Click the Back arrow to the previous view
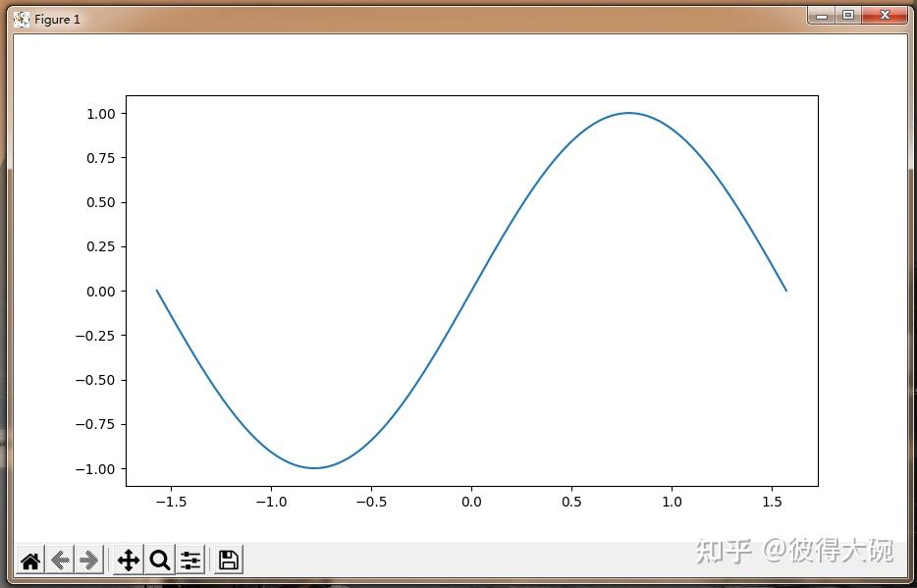The width and height of the screenshot is (917, 588). click(59, 560)
